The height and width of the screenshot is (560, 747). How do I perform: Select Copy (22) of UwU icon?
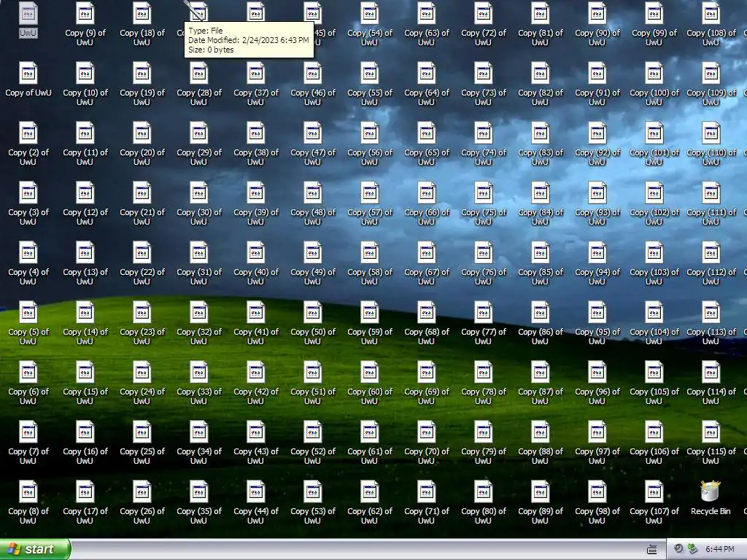tap(142, 252)
